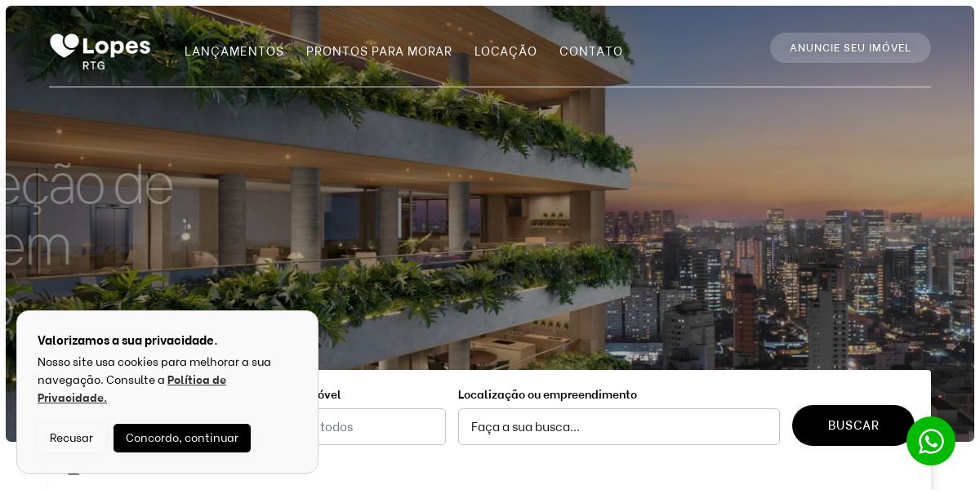Decline cookies with the Recusar button
Image resolution: width=980 pixels, height=490 pixels.
point(71,438)
